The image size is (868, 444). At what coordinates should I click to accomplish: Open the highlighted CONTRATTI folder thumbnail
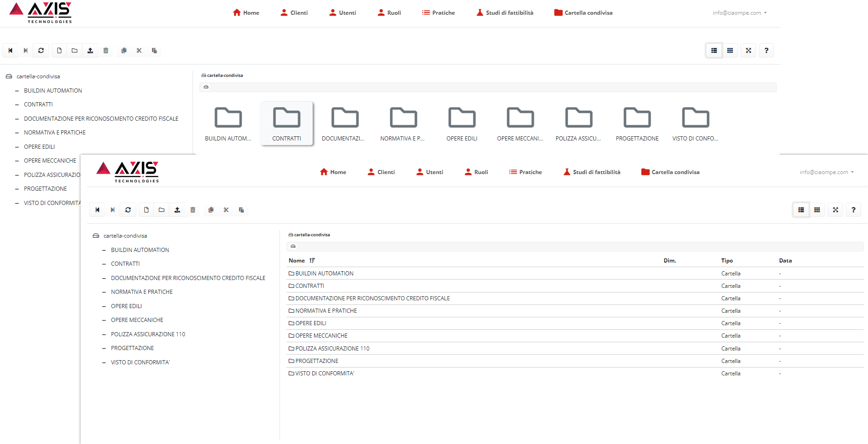(x=286, y=123)
